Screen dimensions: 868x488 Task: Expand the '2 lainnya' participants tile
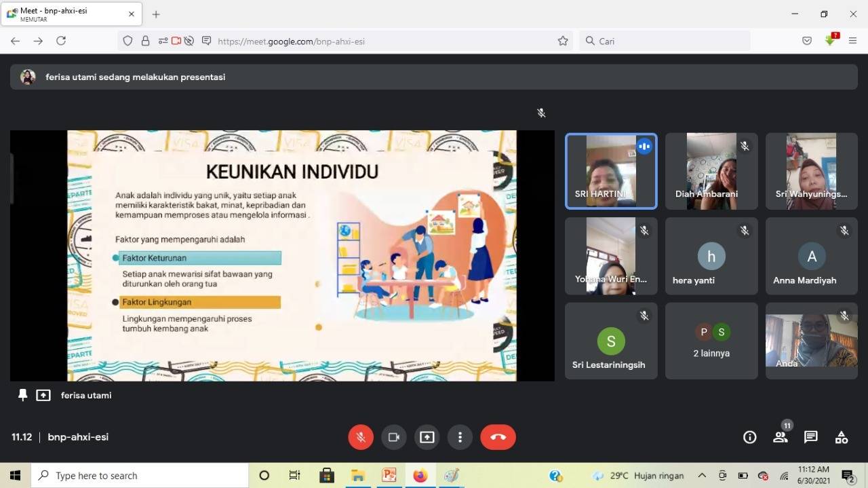(x=711, y=340)
